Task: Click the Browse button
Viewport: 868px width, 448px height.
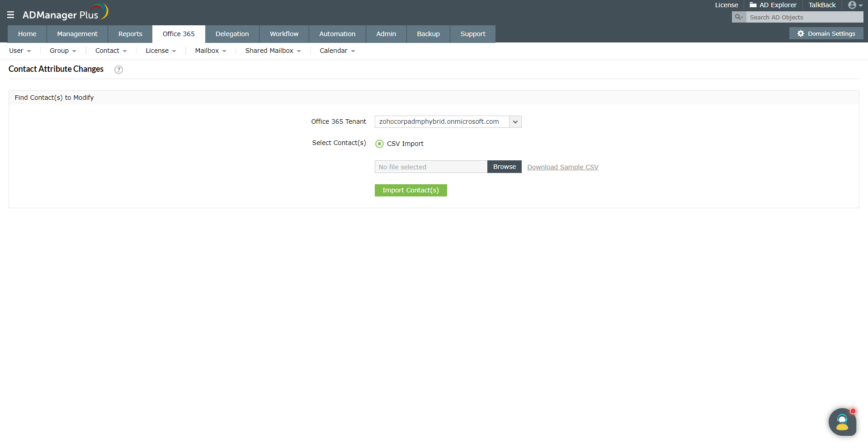Action: point(505,167)
